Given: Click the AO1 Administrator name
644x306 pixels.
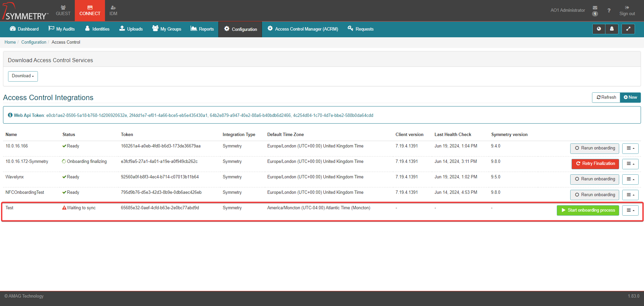Looking at the screenshot, I should [x=568, y=10].
